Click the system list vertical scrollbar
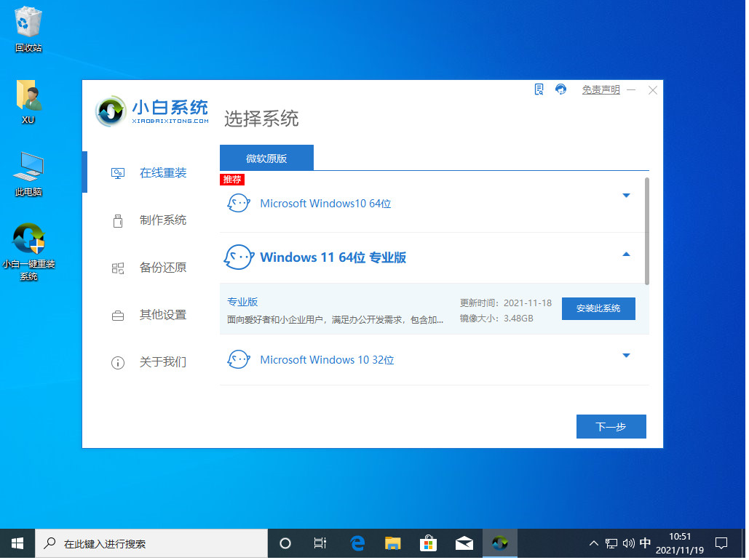Image resolution: width=749 pixels, height=560 pixels. tap(646, 230)
